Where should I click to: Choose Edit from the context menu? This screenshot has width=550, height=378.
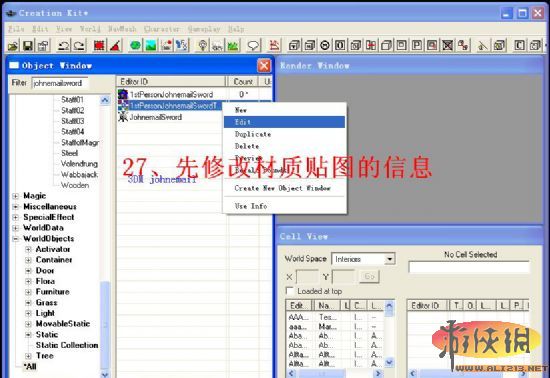pos(284,122)
